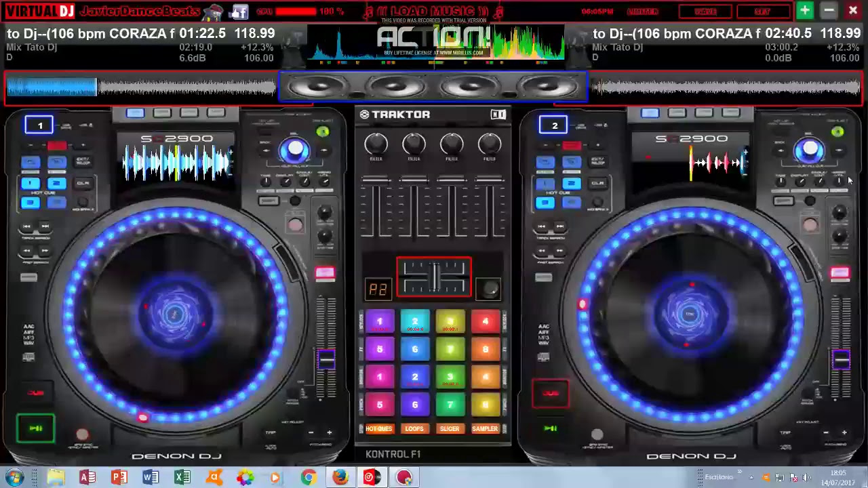Select the SLICER pad mode

[450, 429]
